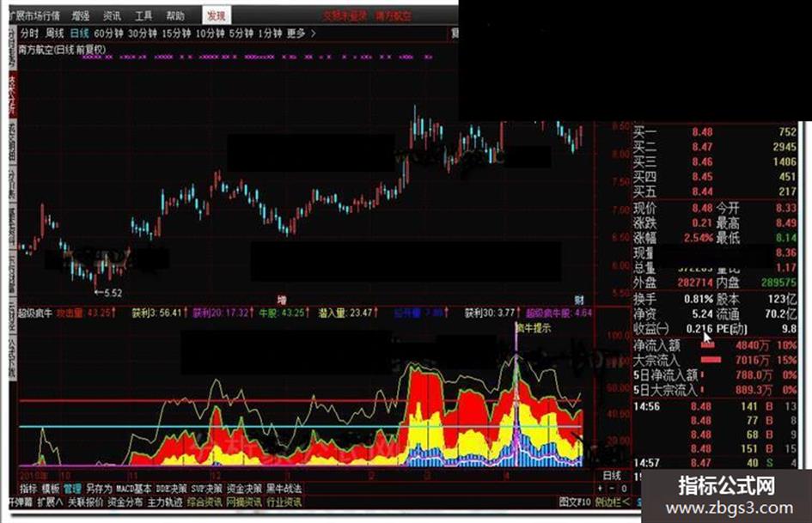The width and height of the screenshot is (812, 523).
Task: Click the 买二 price 8.47
Action: pos(702,147)
